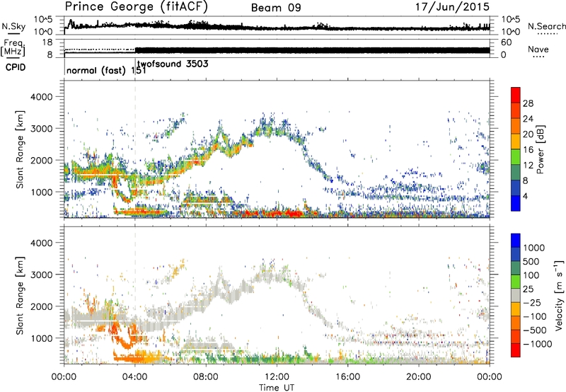Select the 'N.Sky' legend label
Screen dimensions: 566x392
tap(13, 26)
